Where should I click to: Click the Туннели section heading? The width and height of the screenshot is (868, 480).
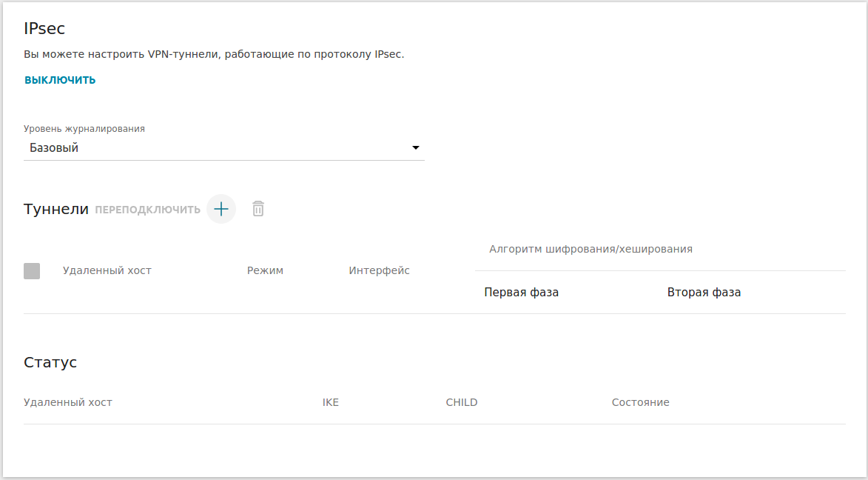point(56,209)
